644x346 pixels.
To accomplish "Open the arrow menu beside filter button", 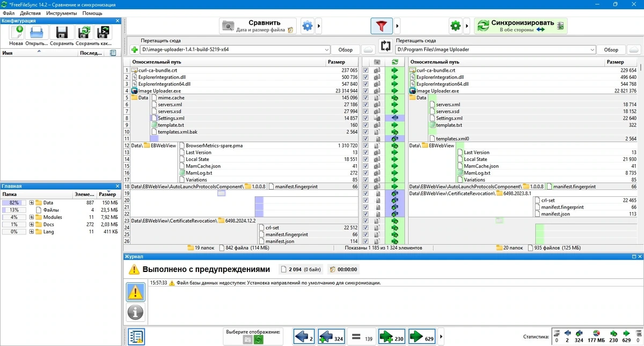I will point(398,26).
